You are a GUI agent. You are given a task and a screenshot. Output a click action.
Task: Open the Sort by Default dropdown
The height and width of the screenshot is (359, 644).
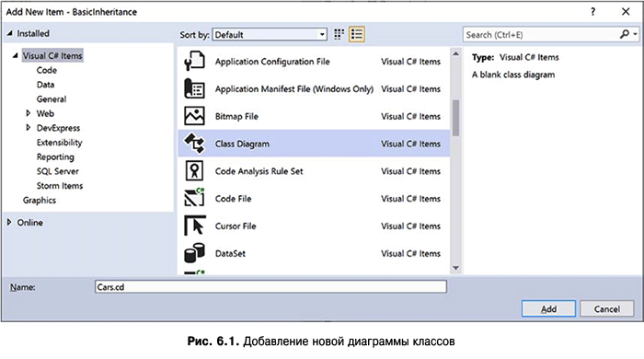(270, 34)
